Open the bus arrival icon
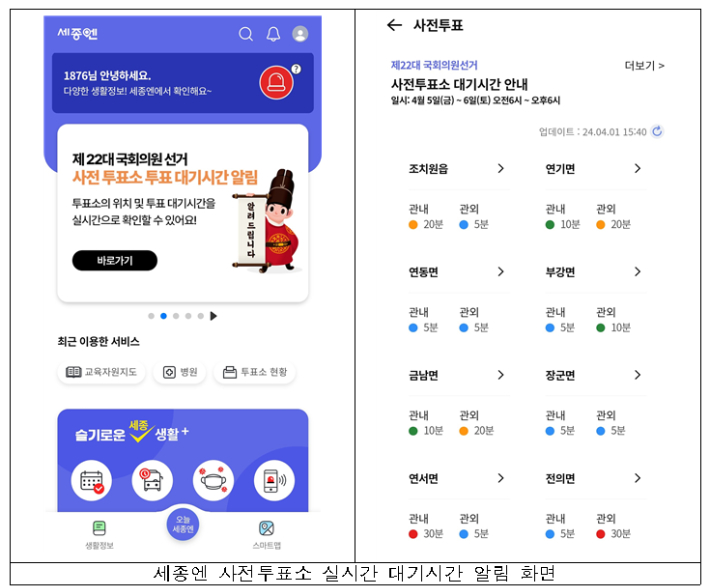The height and width of the screenshot is (588, 710). [152, 481]
